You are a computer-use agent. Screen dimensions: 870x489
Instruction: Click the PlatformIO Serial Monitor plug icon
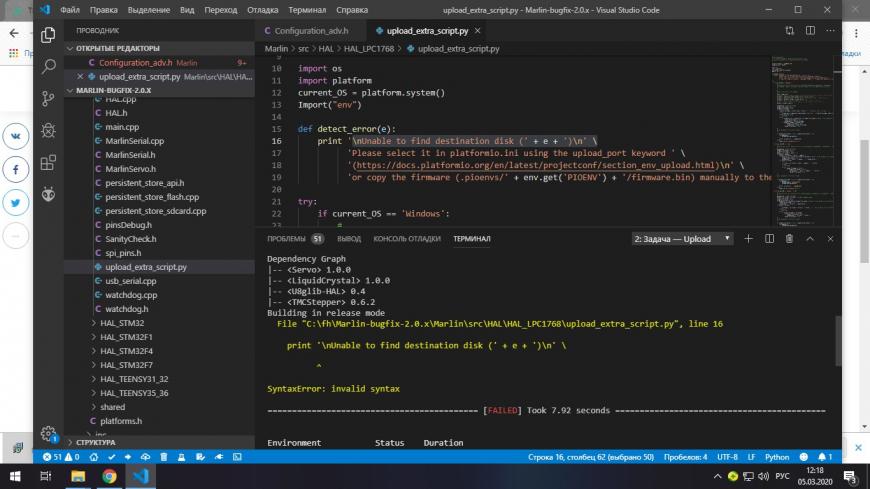click(219, 457)
